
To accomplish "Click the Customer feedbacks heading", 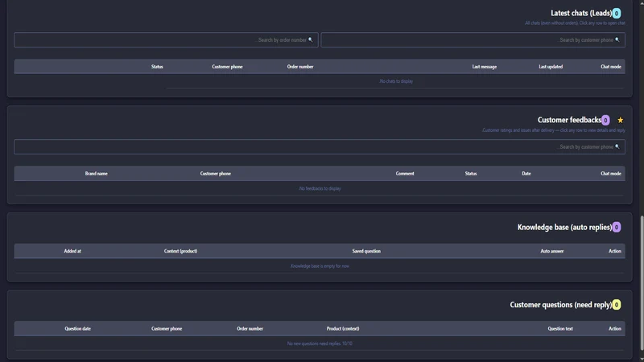I will pos(569,120).
